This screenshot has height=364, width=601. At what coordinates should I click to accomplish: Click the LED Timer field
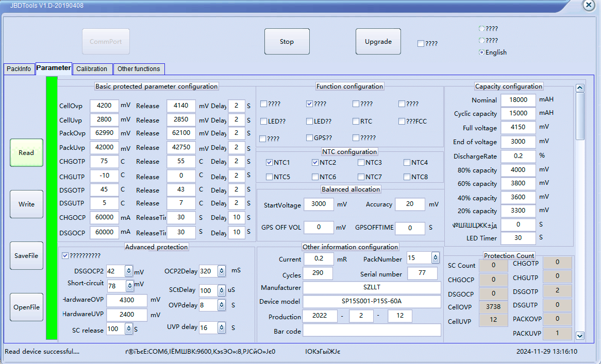[x=518, y=238]
